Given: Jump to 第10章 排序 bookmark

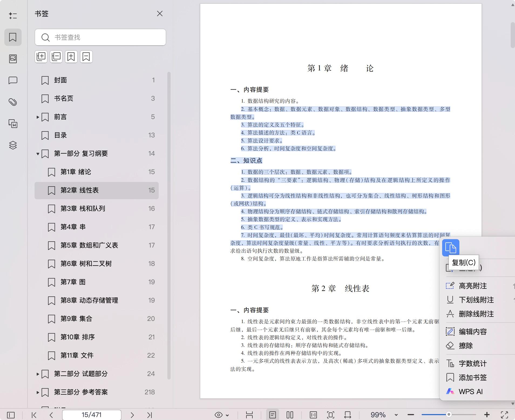Looking at the screenshot, I should tap(97, 337).
